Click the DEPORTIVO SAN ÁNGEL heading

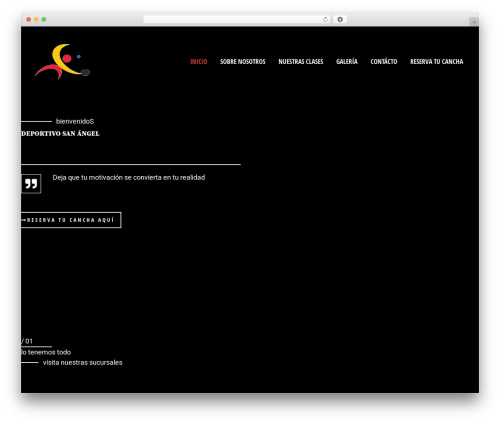pyautogui.click(x=60, y=134)
